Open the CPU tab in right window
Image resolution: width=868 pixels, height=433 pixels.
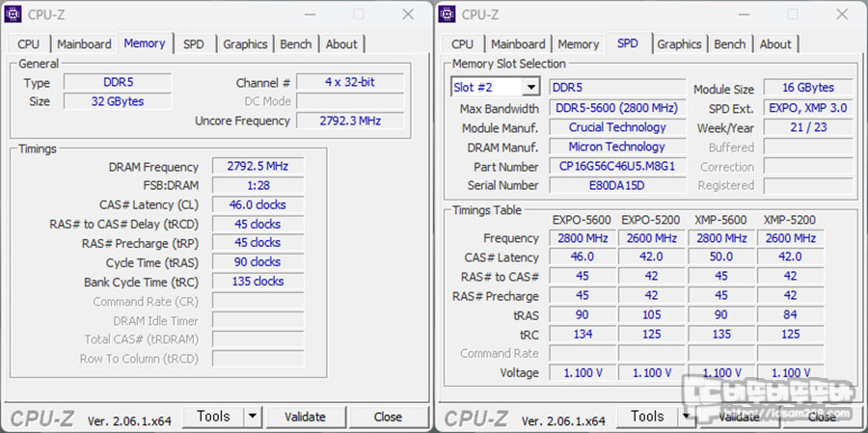coord(462,44)
